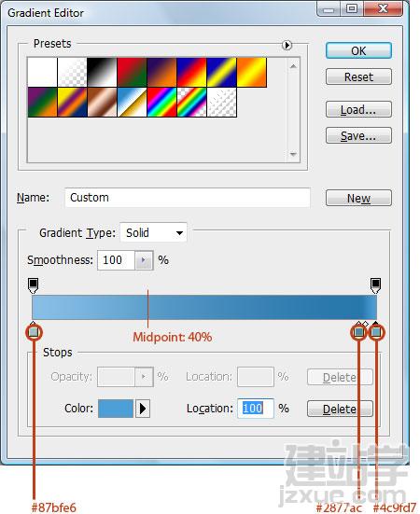This screenshot has height=514, width=420.
Task: Open the Smoothness slider arrow
Action: coord(144,260)
